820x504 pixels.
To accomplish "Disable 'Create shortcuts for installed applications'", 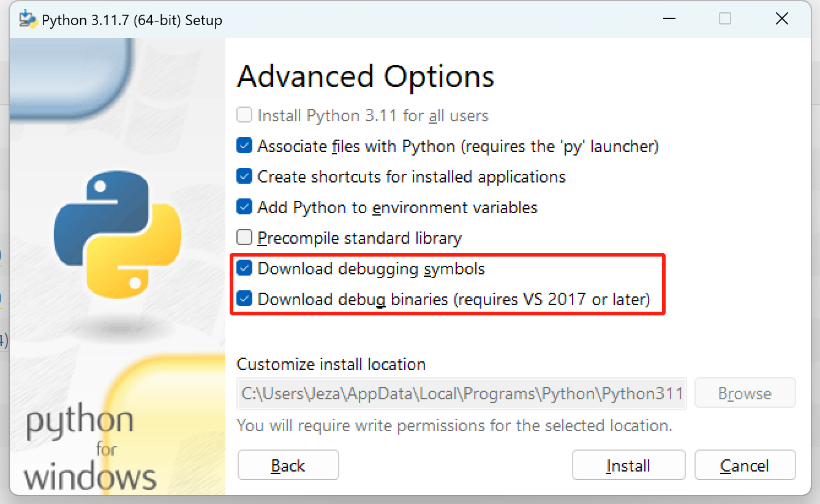I will point(244,176).
